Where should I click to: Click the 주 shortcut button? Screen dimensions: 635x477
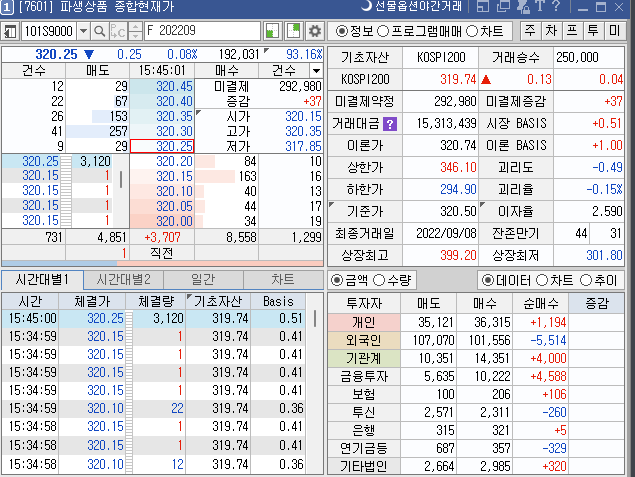(530, 31)
